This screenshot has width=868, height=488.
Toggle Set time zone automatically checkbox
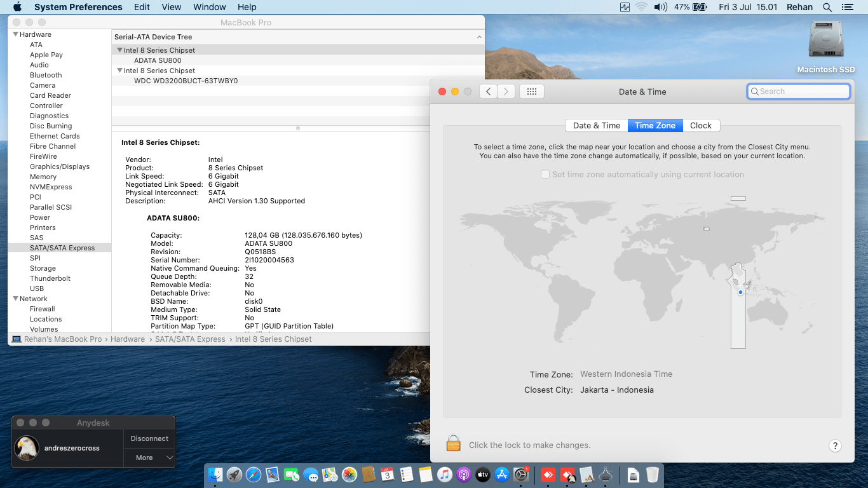click(x=545, y=174)
